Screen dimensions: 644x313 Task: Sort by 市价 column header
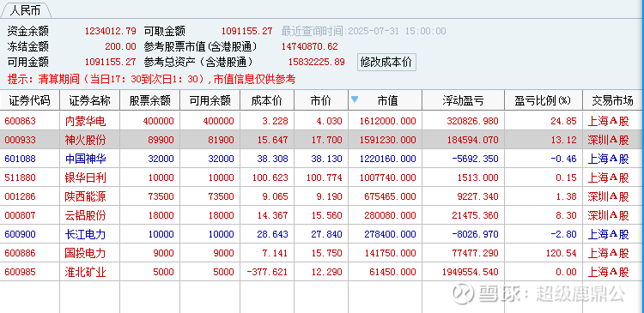(x=321, y=100)
